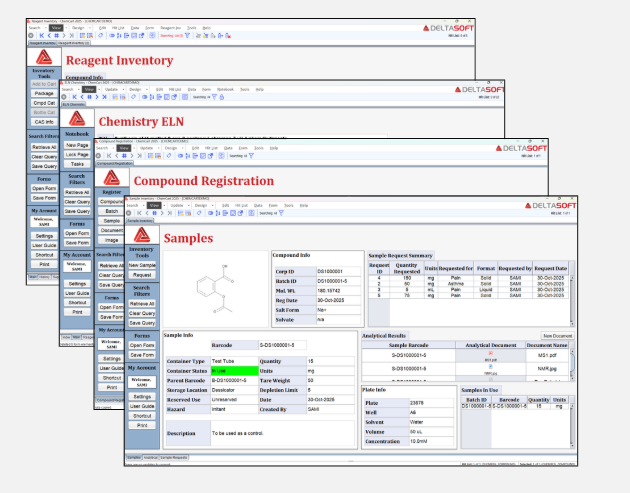Click export icon in Samples toolbar
This screenshot has width=630, height=493.
225,213
